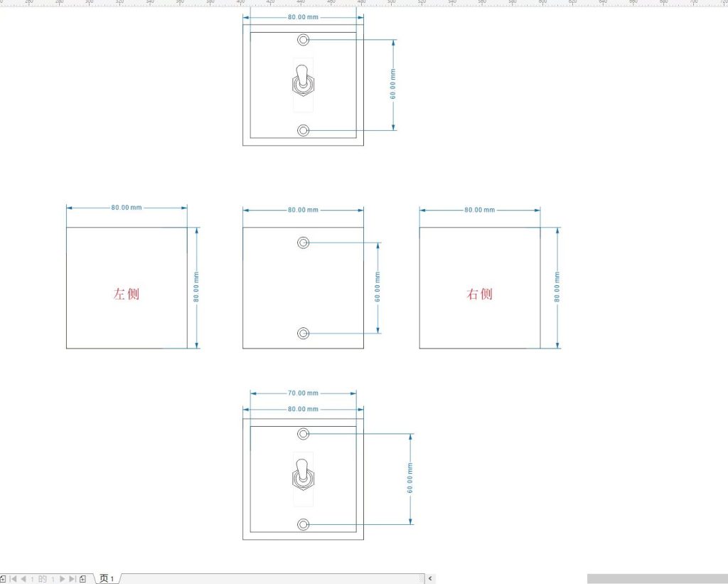Select the red 左侧 text label

click(x=127, y=294)
